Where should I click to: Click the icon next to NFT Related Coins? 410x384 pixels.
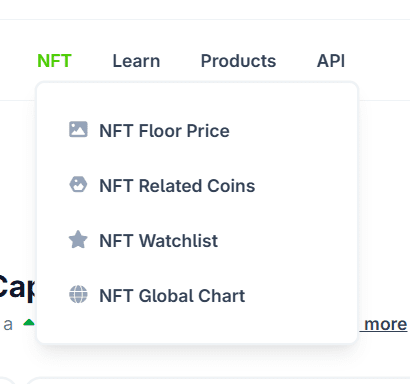click(78, 184)
